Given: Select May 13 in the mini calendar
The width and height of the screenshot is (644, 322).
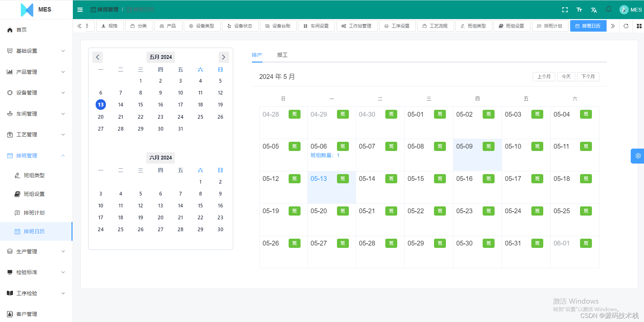Looking at the screenshot, I should click(x=101, y=105).
